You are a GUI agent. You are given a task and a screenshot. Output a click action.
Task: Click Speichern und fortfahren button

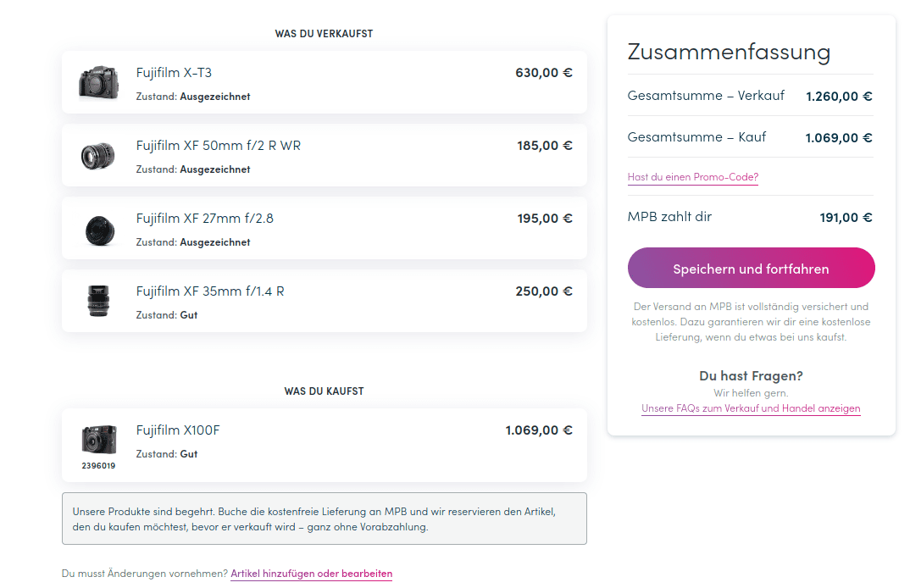[751, 269]
